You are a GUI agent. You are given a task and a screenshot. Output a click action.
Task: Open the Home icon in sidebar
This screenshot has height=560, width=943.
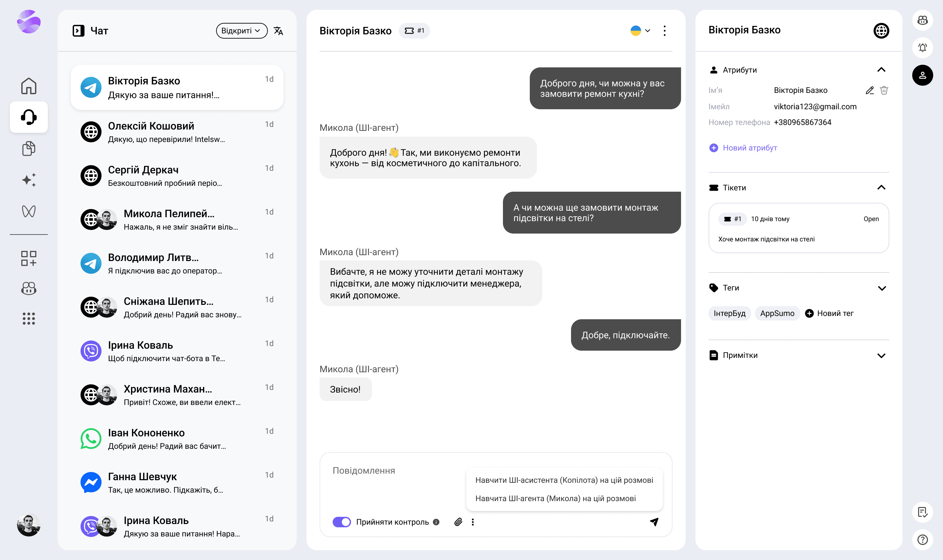(29, 86)
